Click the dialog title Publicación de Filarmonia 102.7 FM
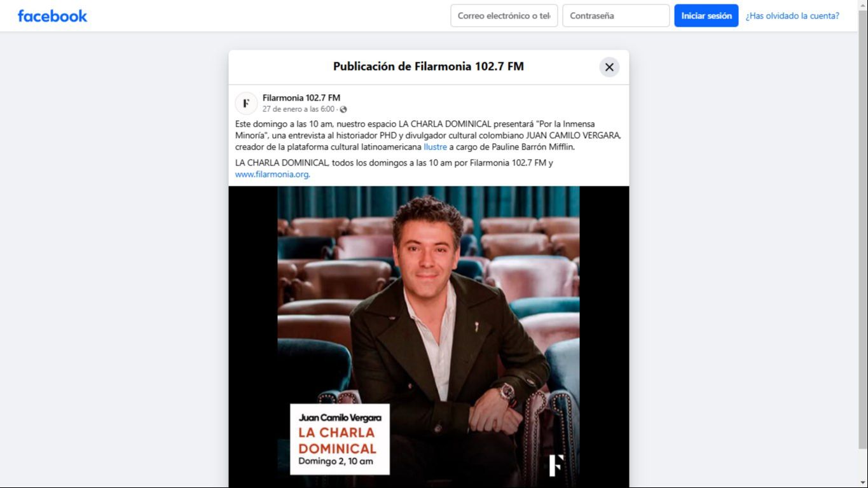The width and height of the screenshot is (868, 488). pyautogui.click(x=429, y=67)
